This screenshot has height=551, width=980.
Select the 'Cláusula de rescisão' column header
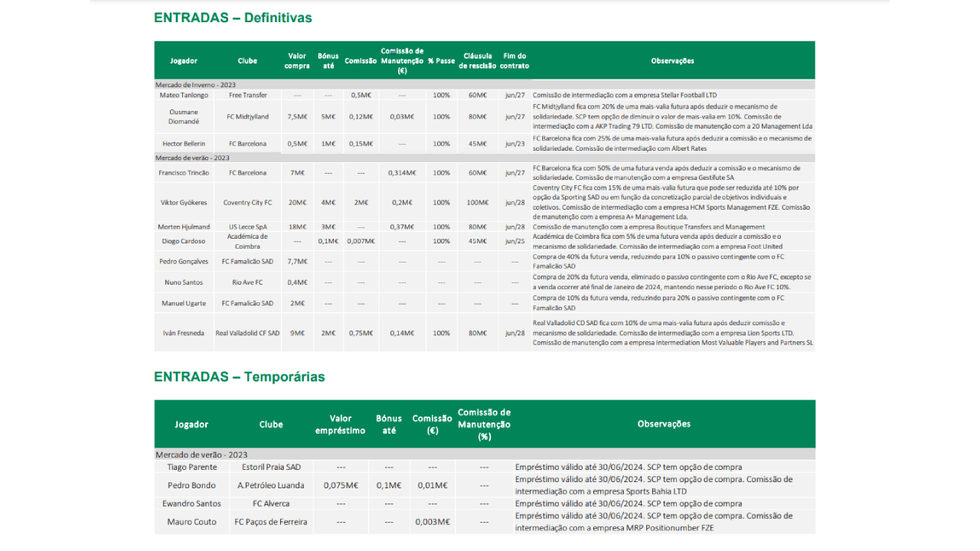pos(478,61)
